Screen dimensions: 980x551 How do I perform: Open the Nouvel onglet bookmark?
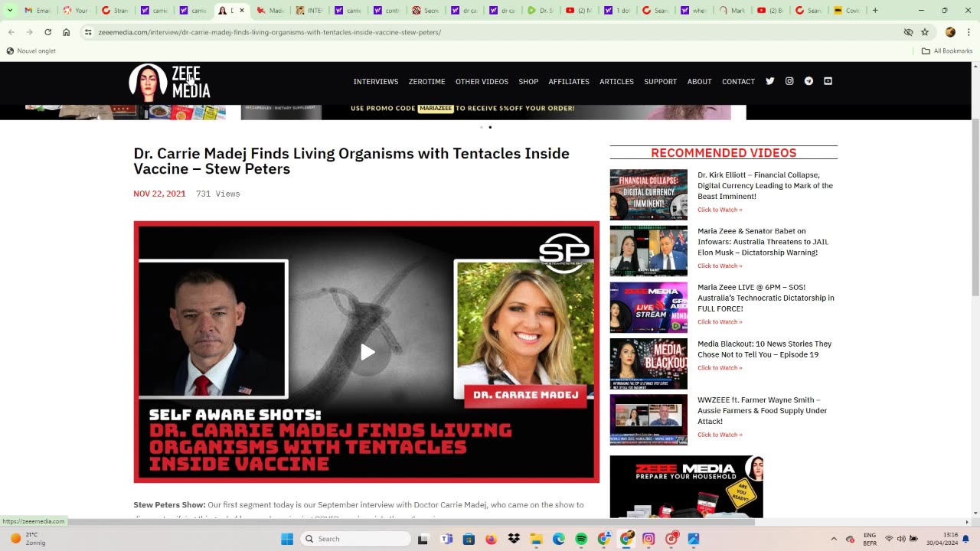point(31,51)
